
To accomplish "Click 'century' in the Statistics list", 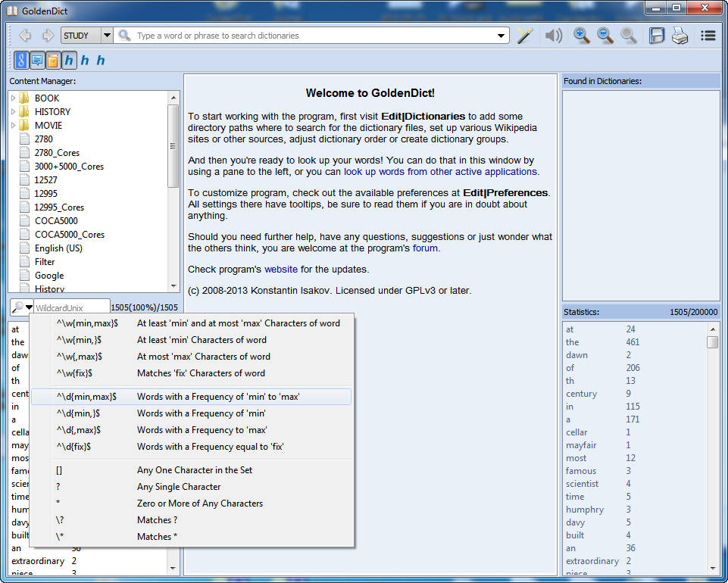I will pyautogui.click(x=581, y=394).
